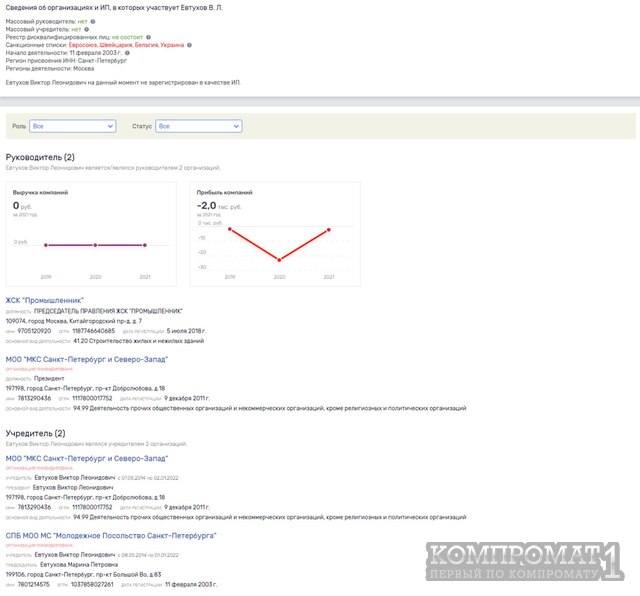Click 2021 data point on Прибыль компаний chart
640x596 pixels.
(329, 230)
